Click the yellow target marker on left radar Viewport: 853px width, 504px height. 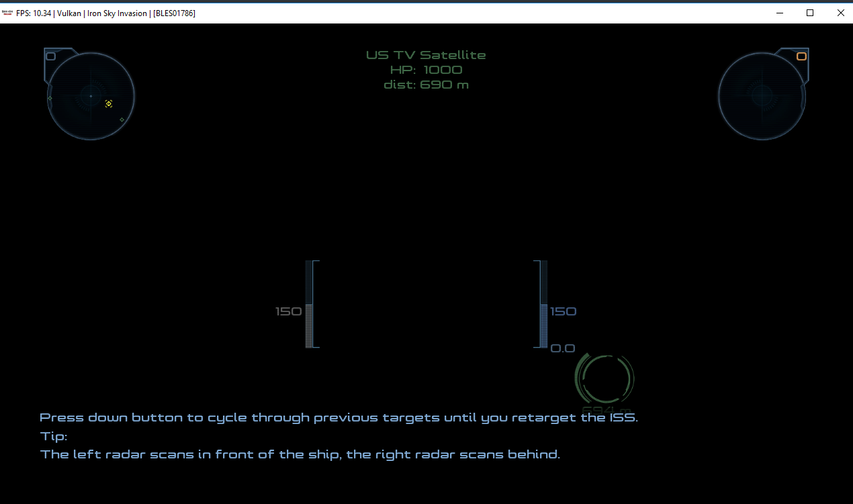109,103
